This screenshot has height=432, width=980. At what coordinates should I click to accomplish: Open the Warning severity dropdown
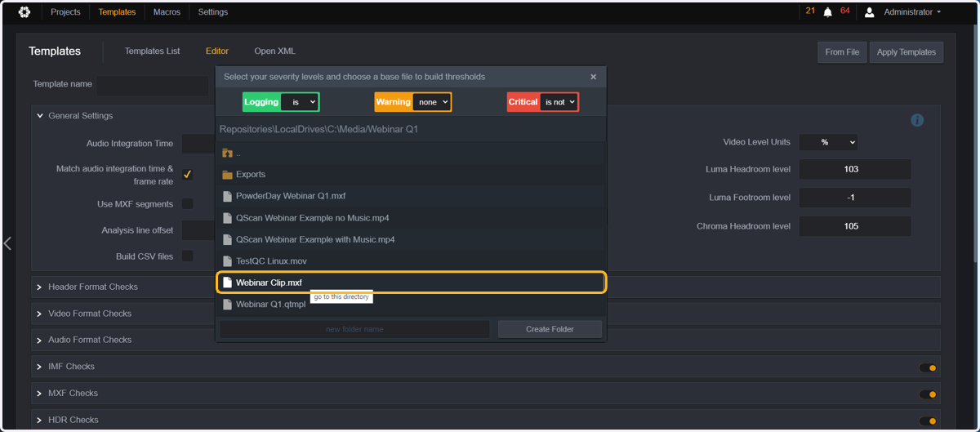click(431, 102)
